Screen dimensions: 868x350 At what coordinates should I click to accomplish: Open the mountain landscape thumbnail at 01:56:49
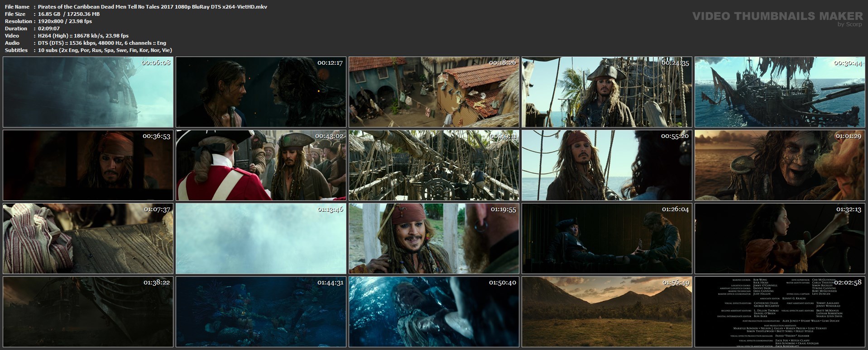tap(607, 312)
